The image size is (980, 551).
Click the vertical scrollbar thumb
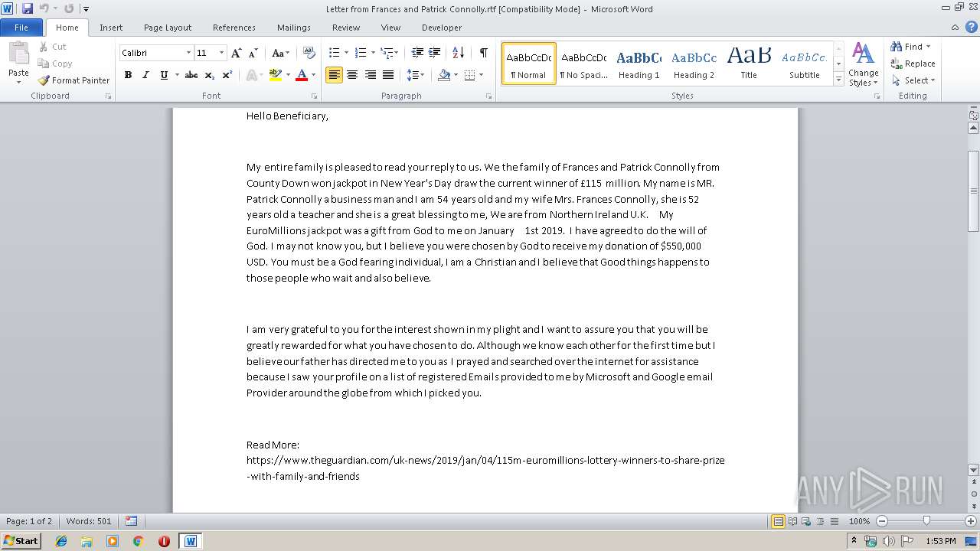pos(974,191)
